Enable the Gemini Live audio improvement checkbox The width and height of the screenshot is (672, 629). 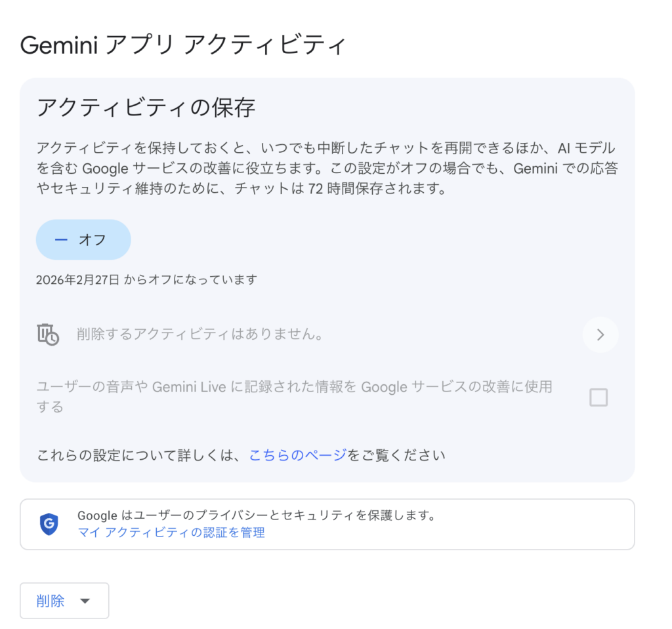pyautogui.click(x=598, y=397)
